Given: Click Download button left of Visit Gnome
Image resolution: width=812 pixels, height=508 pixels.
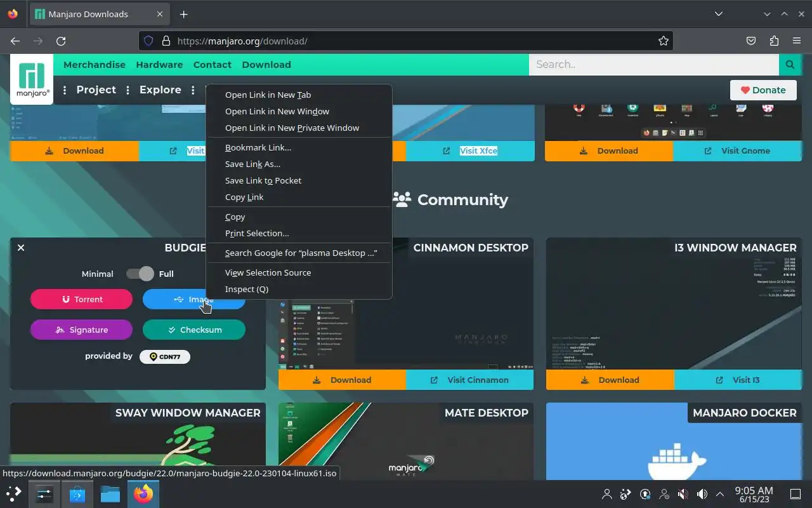Looking at the screenshot, I should tap(609, 150).
